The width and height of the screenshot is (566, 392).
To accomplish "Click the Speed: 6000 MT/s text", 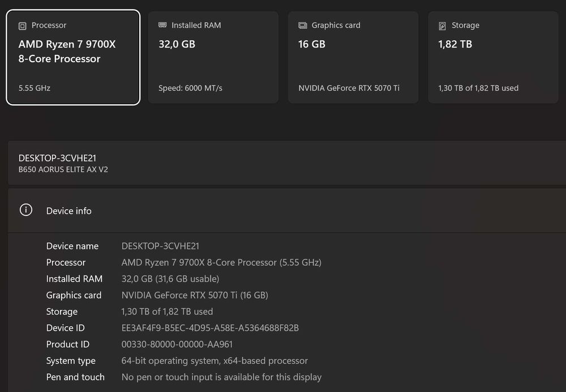I will tap(190, 88).
